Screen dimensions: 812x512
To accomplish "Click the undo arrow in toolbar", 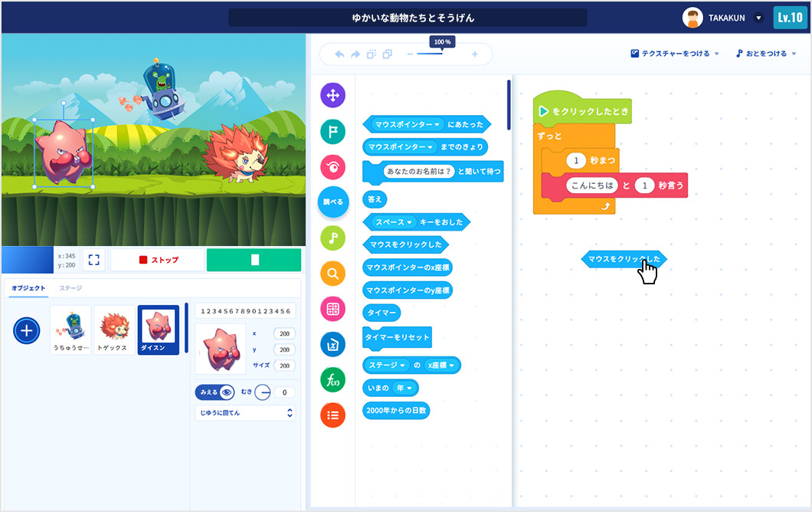I will [339, 54].
